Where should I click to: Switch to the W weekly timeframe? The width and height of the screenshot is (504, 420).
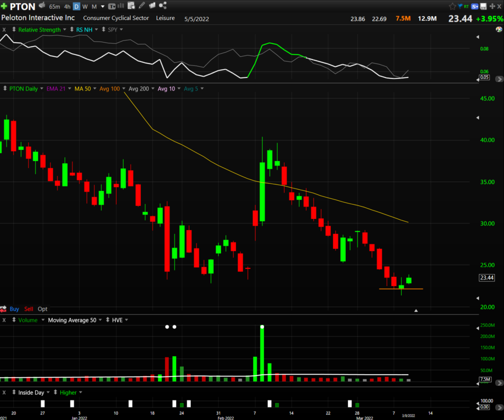(x=85, y=7)
